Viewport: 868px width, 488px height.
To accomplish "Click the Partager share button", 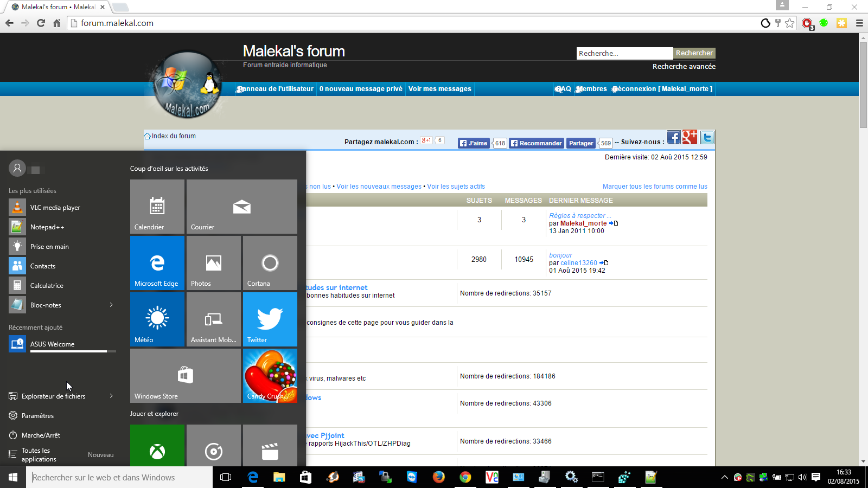I will point(581,143).
